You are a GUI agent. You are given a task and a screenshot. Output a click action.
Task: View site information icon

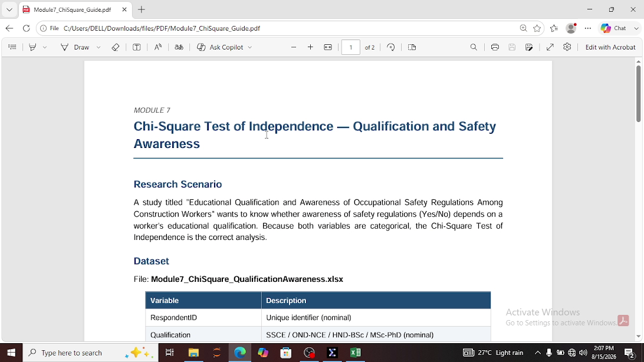click(x=43, y=28)
